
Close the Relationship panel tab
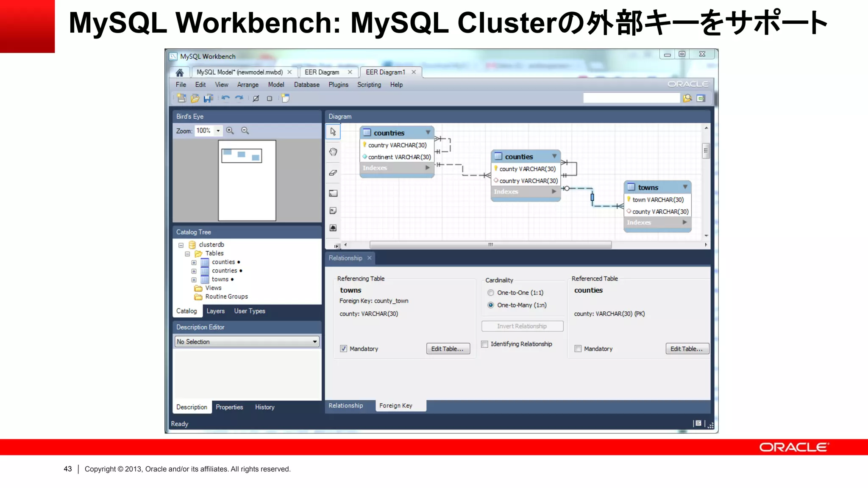(x=370, y=258)
